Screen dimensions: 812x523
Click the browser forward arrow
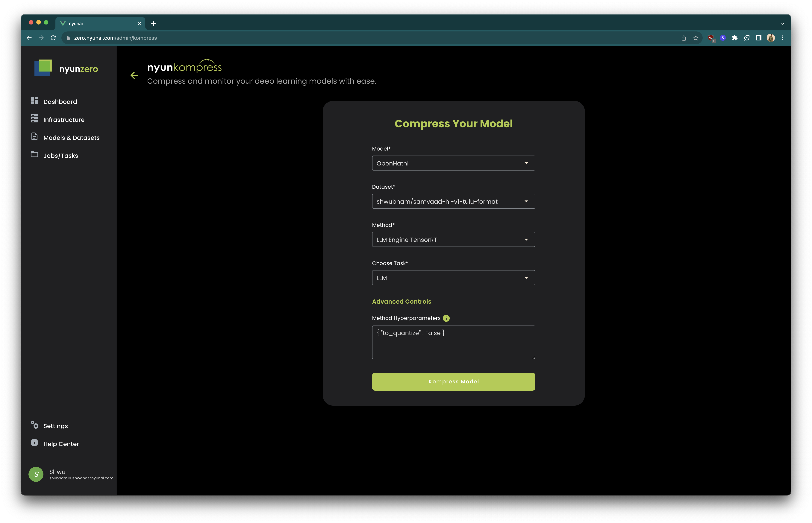tap(41, 38)
